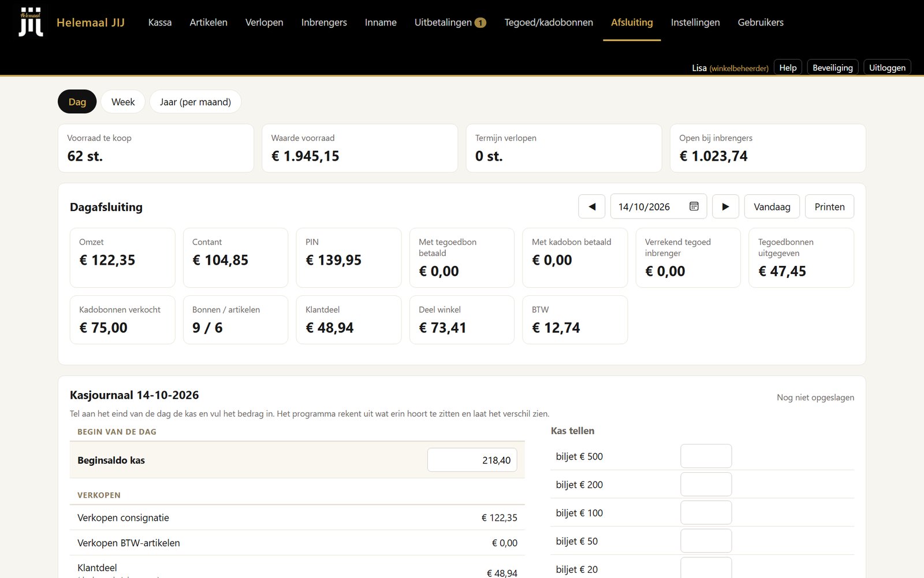Open the Artikelen page
Viewport: 924px width, 578px height.
point(208,23)
